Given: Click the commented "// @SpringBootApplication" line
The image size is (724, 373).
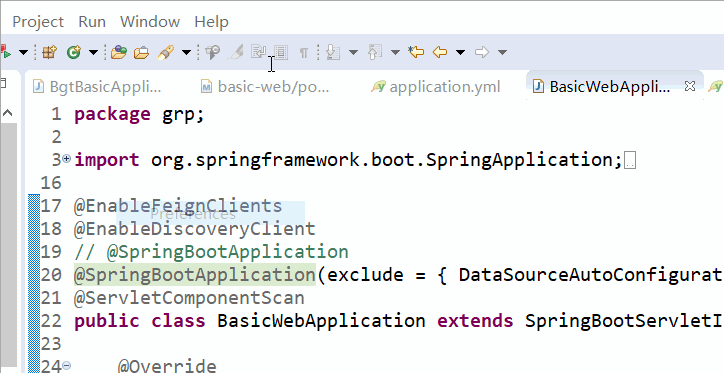Looking at the screenshot, I should (211, 252).
